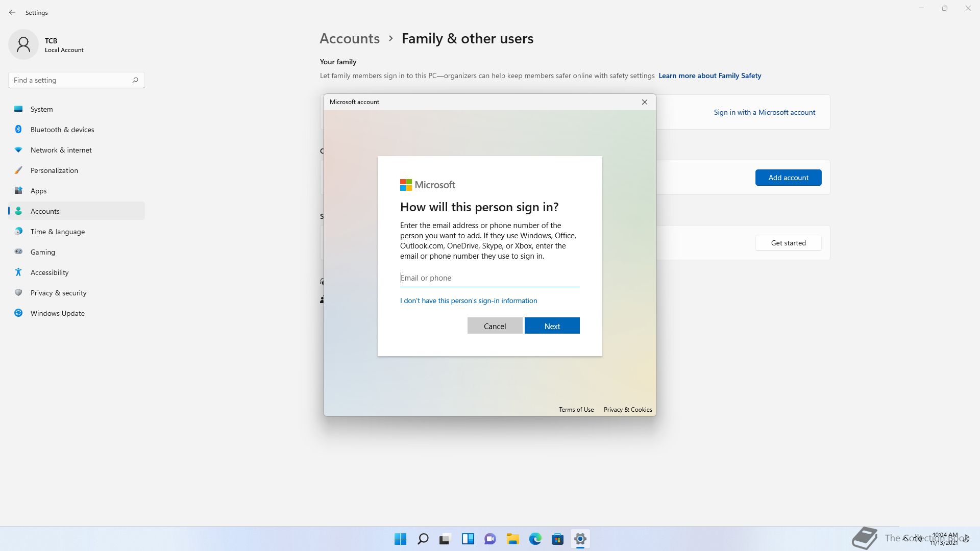The height and width of the screenshot is (551, 980).
Task: Select the Accounts category
Action: point(77,211)
